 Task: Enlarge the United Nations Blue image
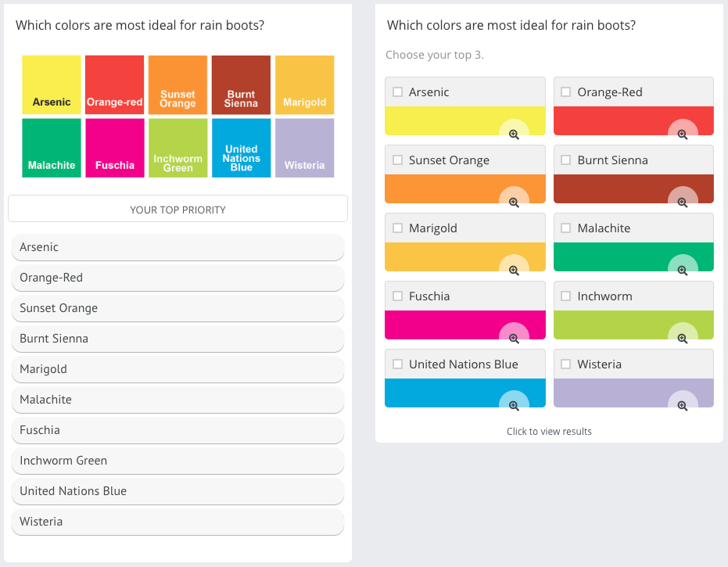514,406
